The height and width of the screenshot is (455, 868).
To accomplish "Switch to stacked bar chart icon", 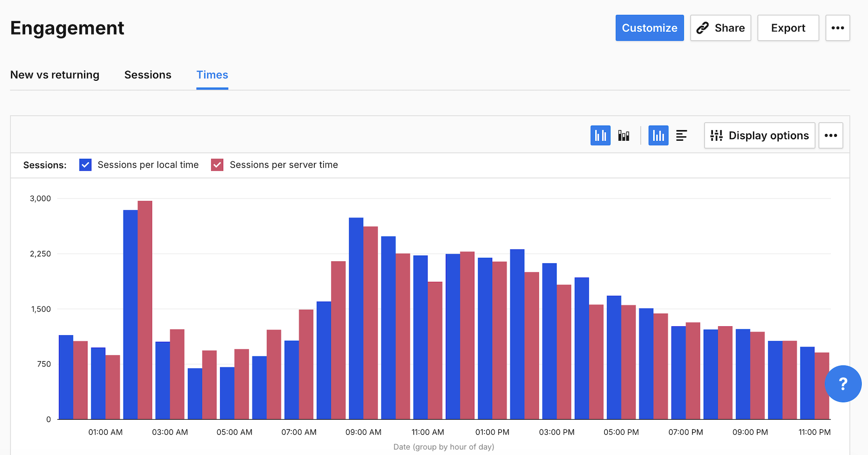I will coord(624,135).
